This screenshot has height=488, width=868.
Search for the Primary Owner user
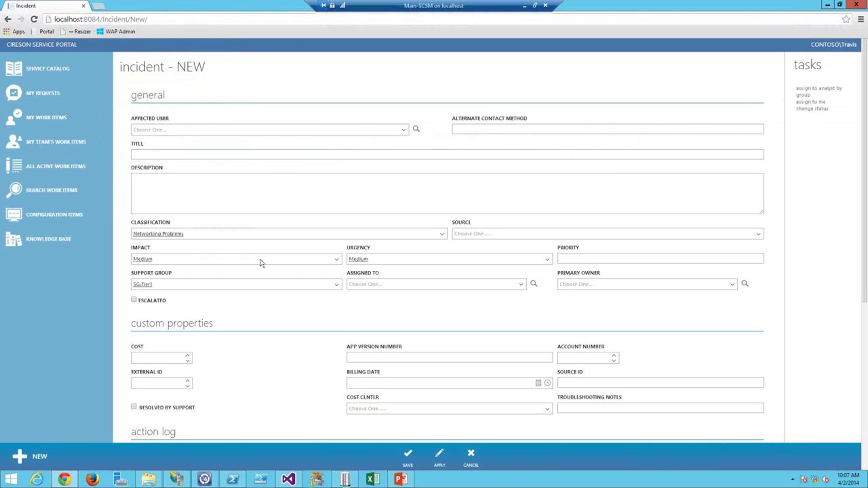point(745,284)
